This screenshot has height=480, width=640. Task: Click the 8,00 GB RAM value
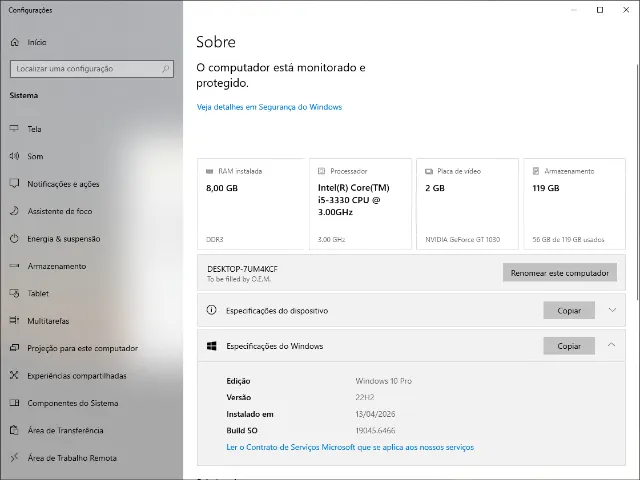point(222,188)
